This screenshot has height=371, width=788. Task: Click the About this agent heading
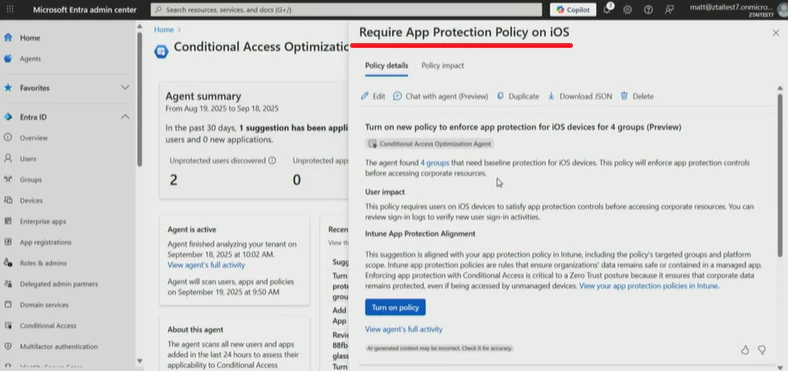[195, 330]
